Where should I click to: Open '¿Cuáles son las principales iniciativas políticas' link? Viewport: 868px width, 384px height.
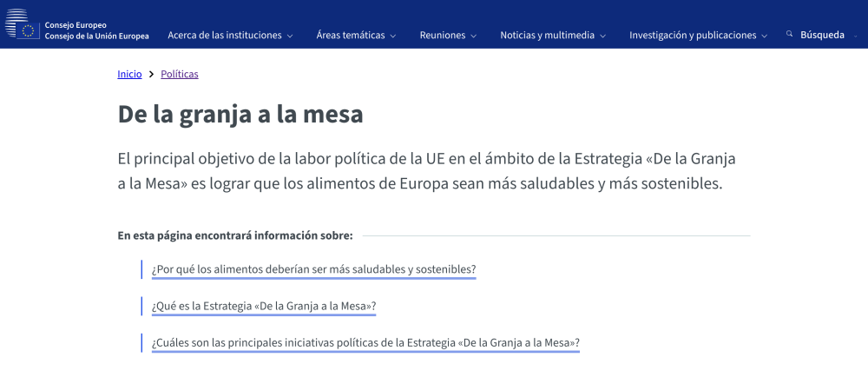pos(365,343)
